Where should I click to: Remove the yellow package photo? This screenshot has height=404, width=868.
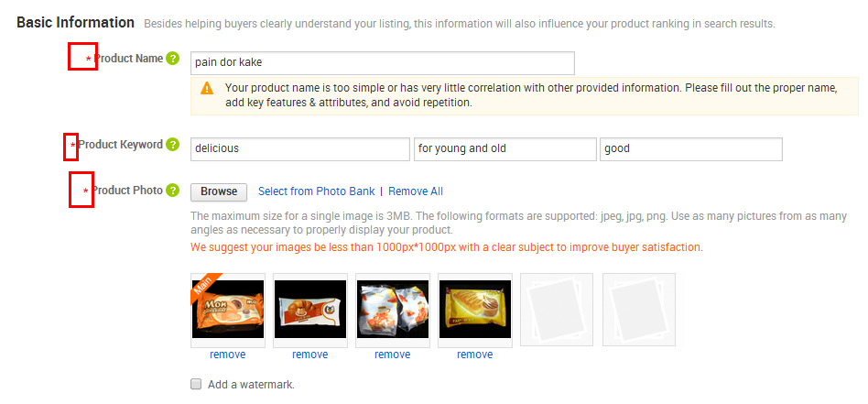click(475, 355)
